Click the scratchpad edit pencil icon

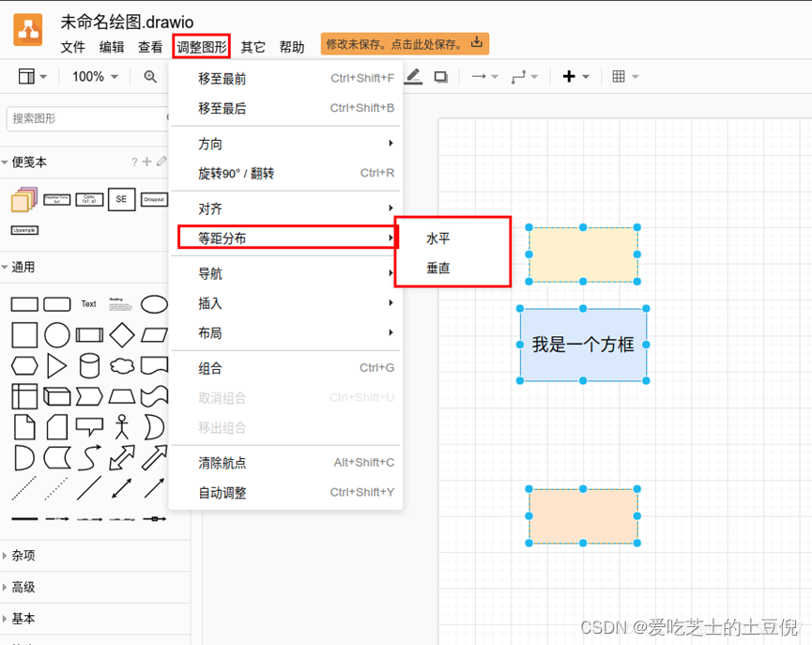[x=161, y=161]
